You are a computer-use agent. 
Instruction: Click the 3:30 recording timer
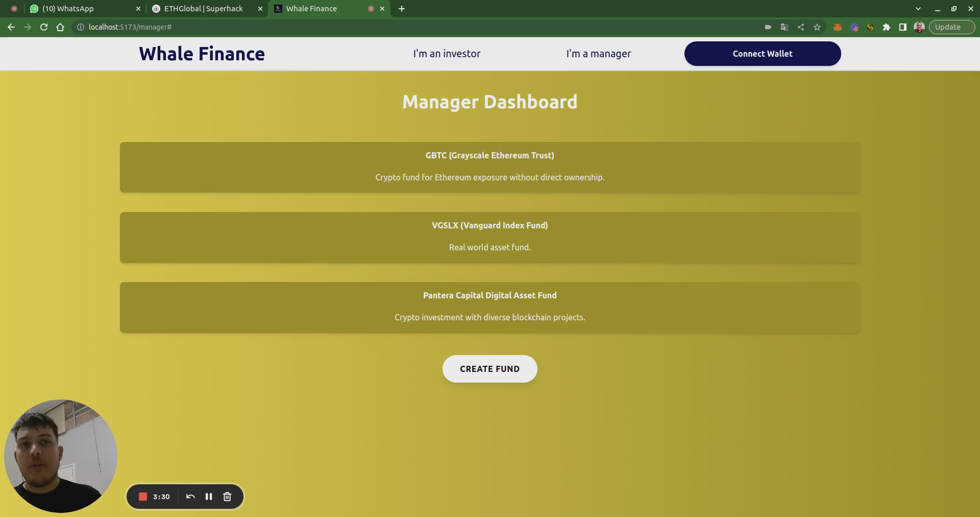point(161,497)
